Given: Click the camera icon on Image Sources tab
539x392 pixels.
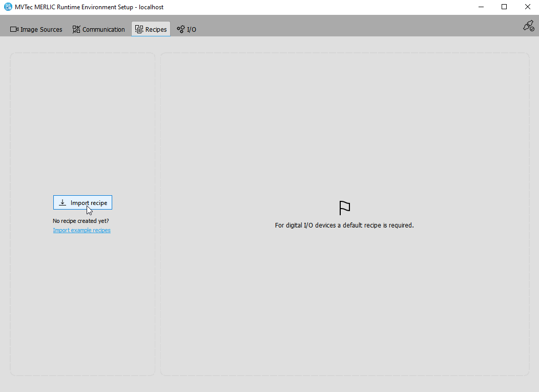Looking at the screenshot, I should tap(14, 29).
